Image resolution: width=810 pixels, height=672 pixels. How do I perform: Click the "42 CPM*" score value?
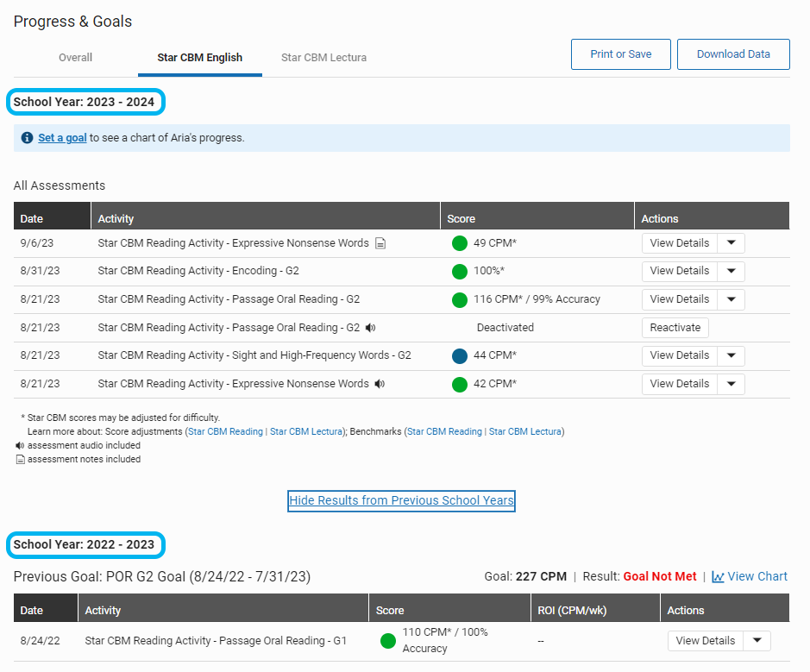[495, 384]
